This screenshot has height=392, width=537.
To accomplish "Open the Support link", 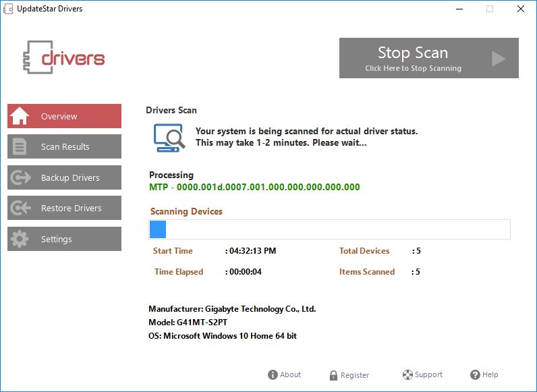I will pyautogui.click(x=428, y=374).
